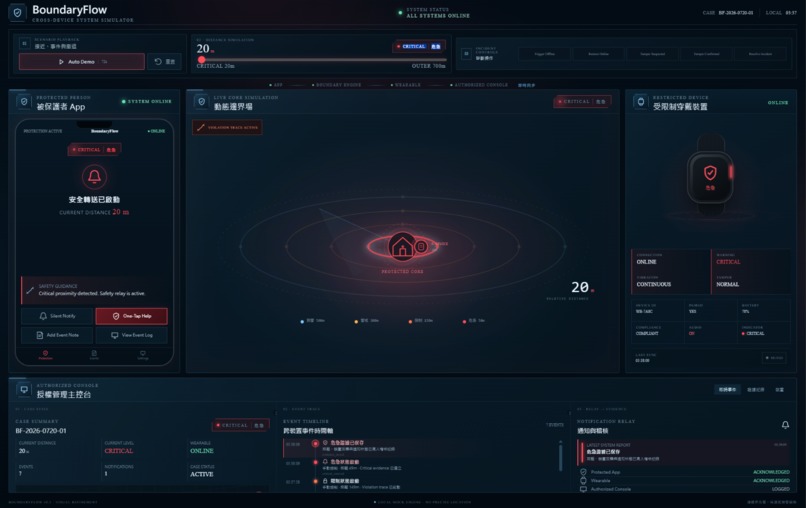Screen dimensions: 806x508
Task: Click the CONTINUOUS status value on wearable panel
Action: point(653,284)
